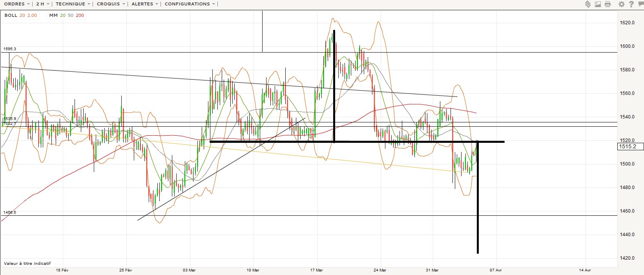
Task: Click the 1480.0 price axis label
Action: pos(627,188)
